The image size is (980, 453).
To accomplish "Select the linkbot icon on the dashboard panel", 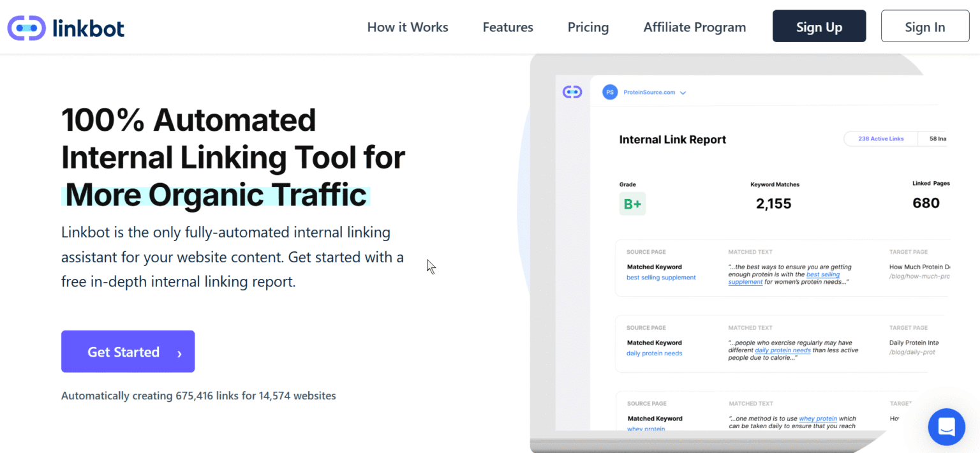I will (x=572, y=91).
